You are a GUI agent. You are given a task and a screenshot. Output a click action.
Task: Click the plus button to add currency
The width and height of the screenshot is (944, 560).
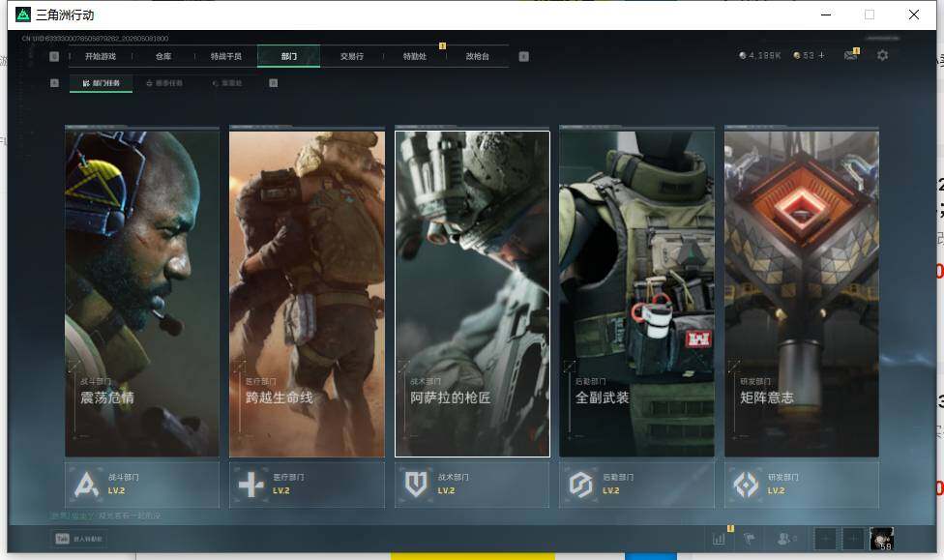821,55
